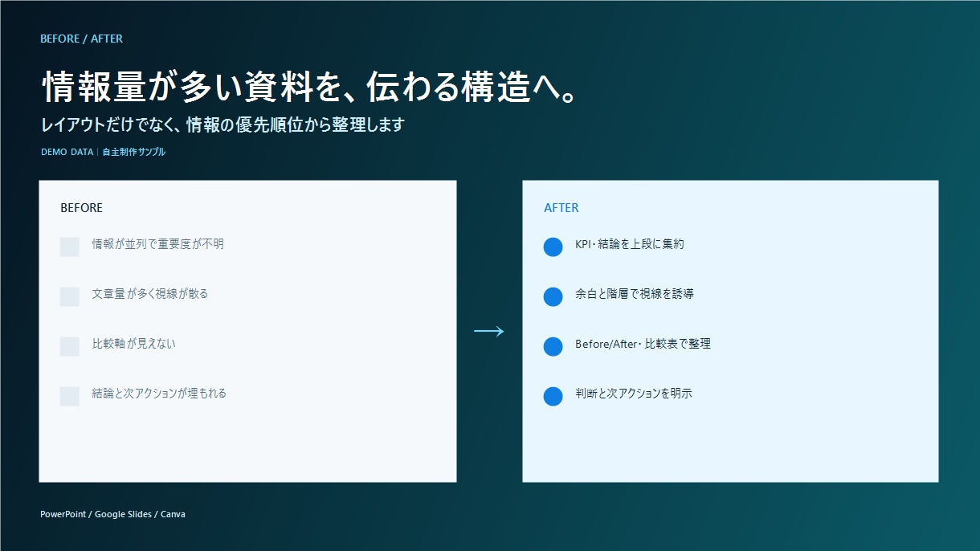Click gray square beside 情報が並列で重要度が不明
Viewport: 980px width, 551px height.
click(x=70, y=247)
